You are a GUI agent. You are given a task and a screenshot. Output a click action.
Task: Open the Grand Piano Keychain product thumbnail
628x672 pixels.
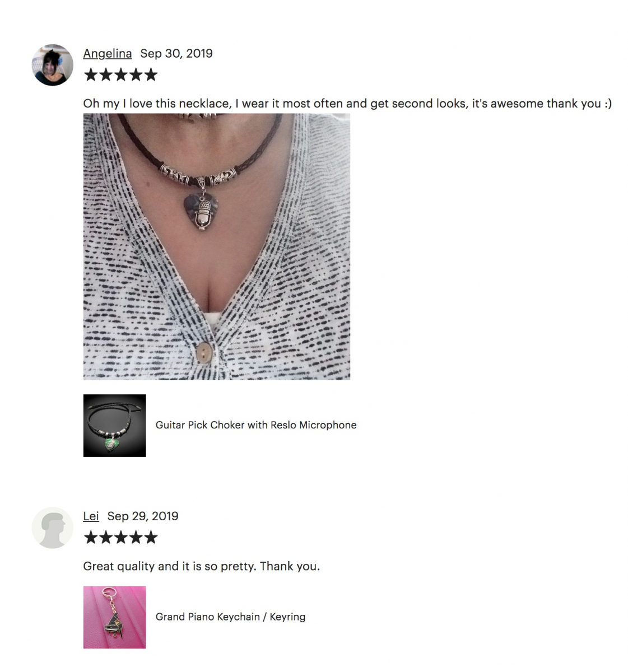[x=115, y=617]
